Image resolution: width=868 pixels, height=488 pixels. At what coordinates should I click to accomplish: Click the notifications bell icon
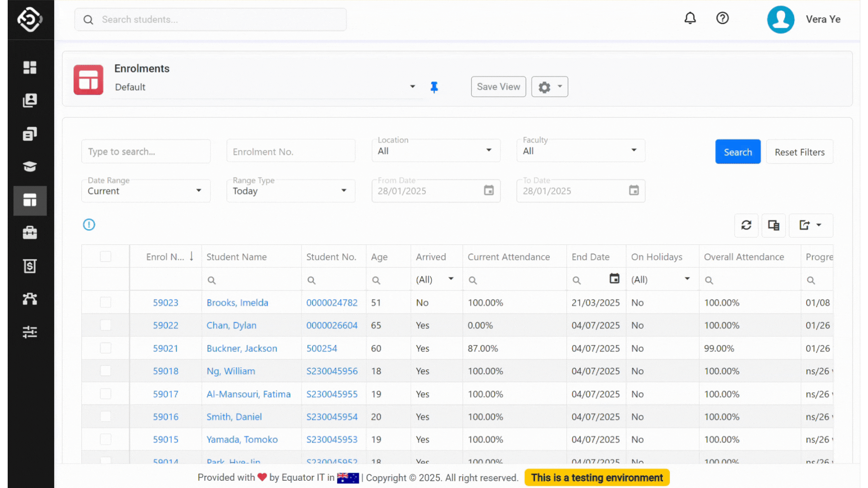(x=690, y=19)
